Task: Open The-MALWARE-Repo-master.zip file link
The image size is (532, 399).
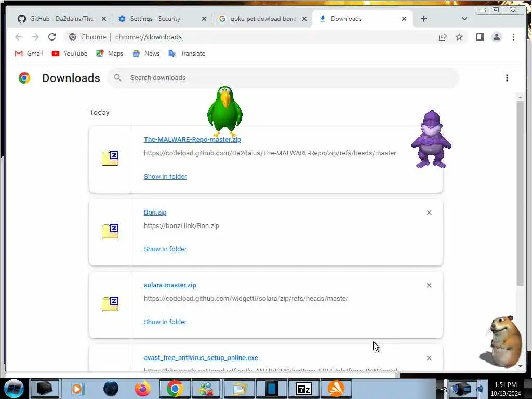Action: pos(192,139)
